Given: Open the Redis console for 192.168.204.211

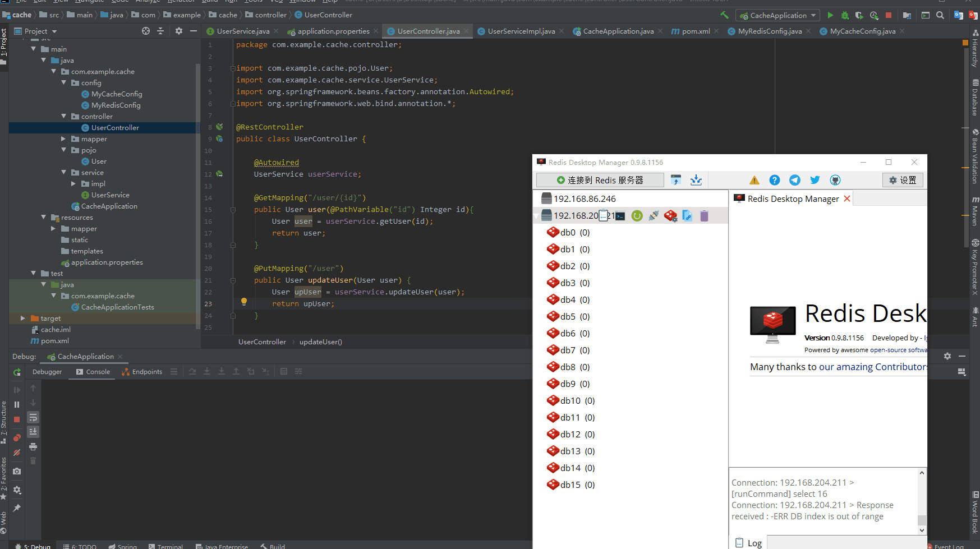Looking at the screenshot, I should pos(620,216).
